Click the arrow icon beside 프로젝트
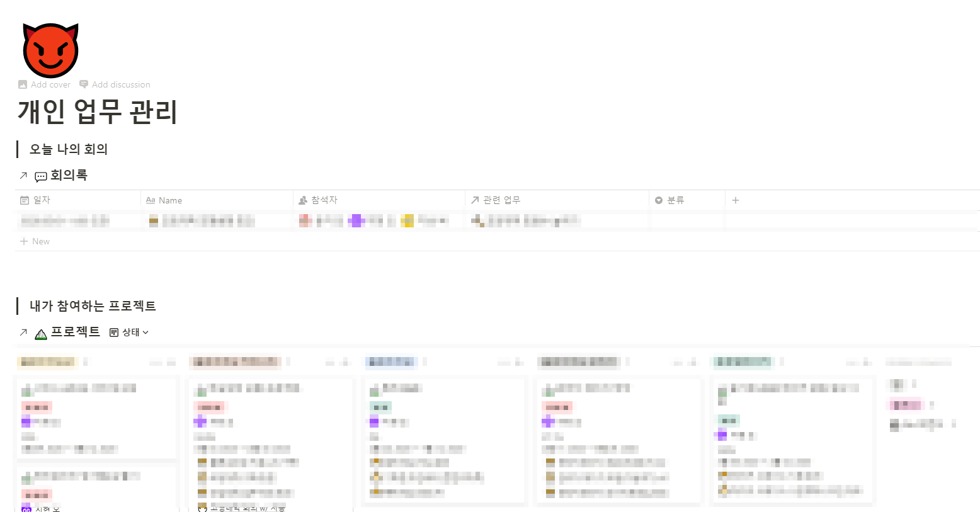The width and height of the screenshot is (980, 512). (x=23, y=333)
